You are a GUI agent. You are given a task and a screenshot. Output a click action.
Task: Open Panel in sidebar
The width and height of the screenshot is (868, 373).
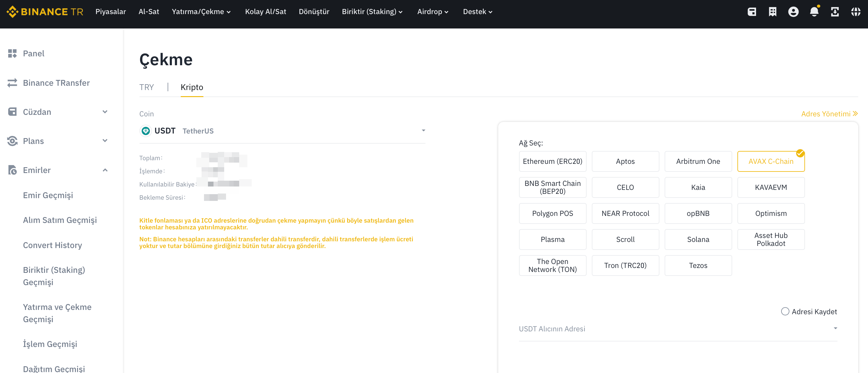pyautogui.click(x=33, y=53)
